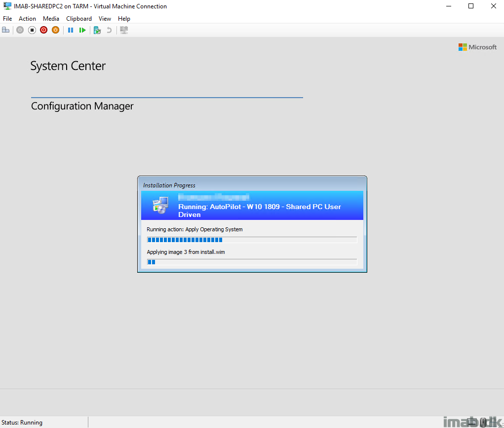The height and width of the screenshot is (428, 504).
Task: Open the File menu
Action: [7, 19]
